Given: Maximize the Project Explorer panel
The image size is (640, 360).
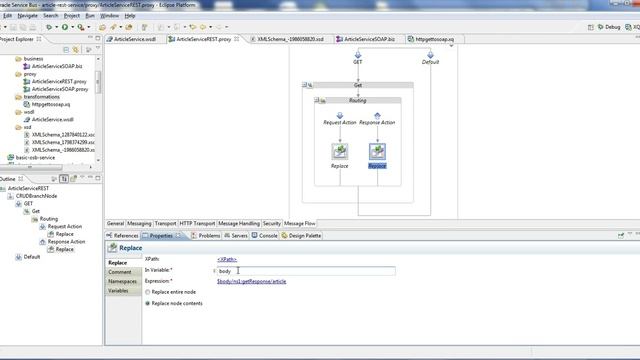Looking at the screenshot, I should click(98, 38).
